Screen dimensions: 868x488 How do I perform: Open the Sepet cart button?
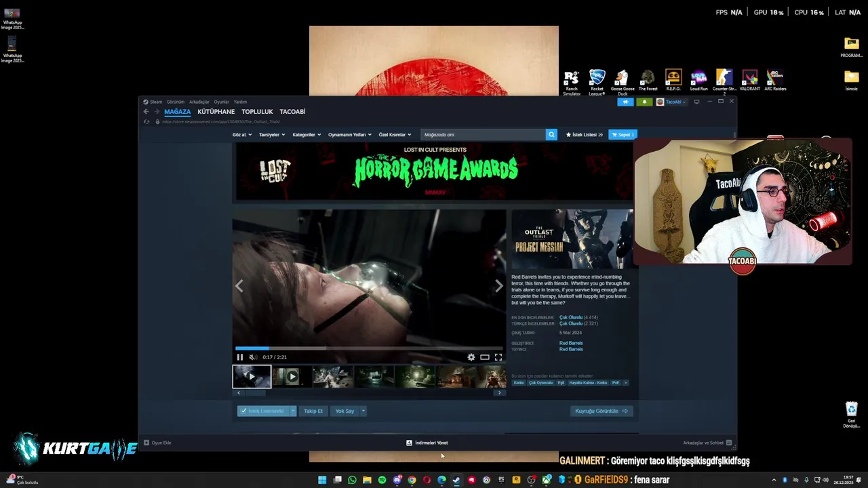[623, 134]
